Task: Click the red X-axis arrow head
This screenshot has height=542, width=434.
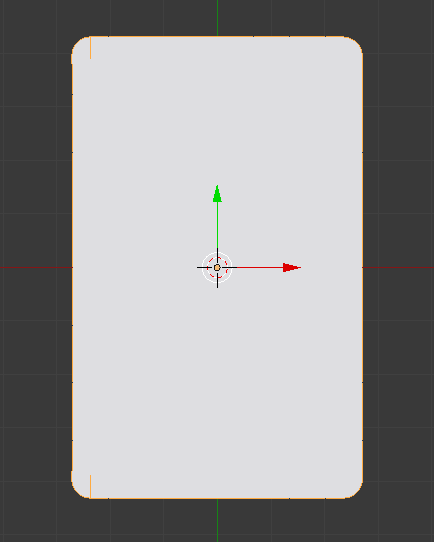Action: tap(292, 268)
